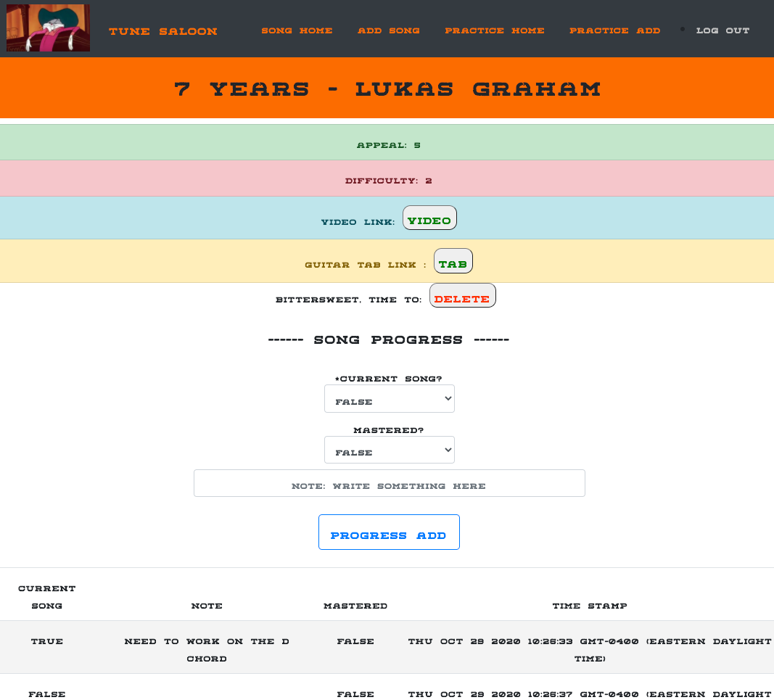Viewport: 774px width, 700px height.
Task: Navigate to Practice Home
Action: [495, 30]
